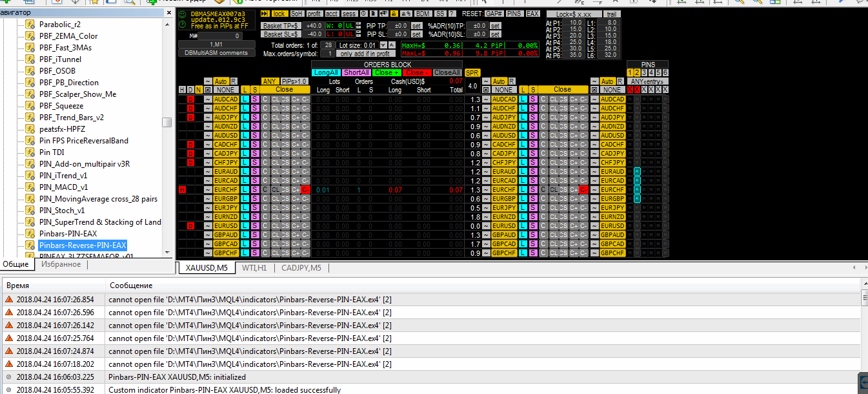868x394 pixels.
Task: Click the Basket TP=$ button
Action: 281,26
